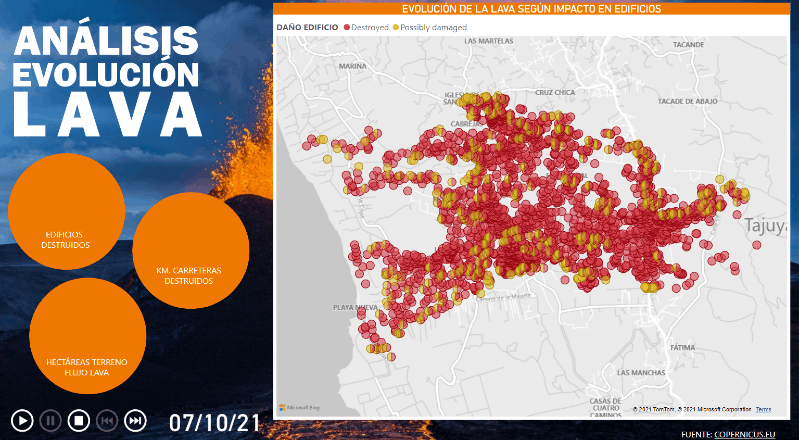Click the CASAS DE CUATRO CAMINOS label
Viewport: 799px width, 440px height.
605,408
